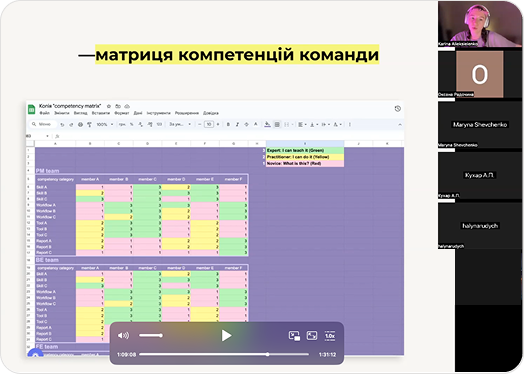Adjust the video volume slider
Image resolution: width=524 pixels, height=374 pixels.
click(x=151, y=335)
